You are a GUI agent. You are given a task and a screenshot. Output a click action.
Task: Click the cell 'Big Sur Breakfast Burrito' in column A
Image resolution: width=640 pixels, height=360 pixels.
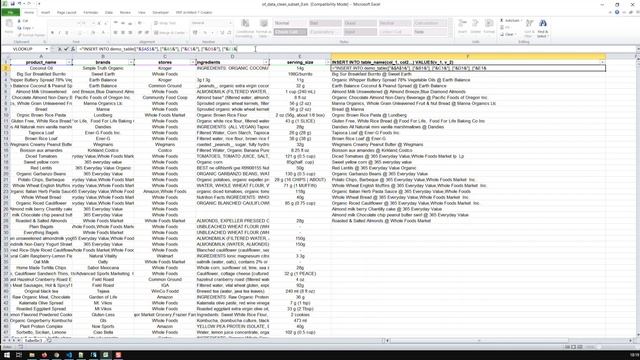point(41,74)
